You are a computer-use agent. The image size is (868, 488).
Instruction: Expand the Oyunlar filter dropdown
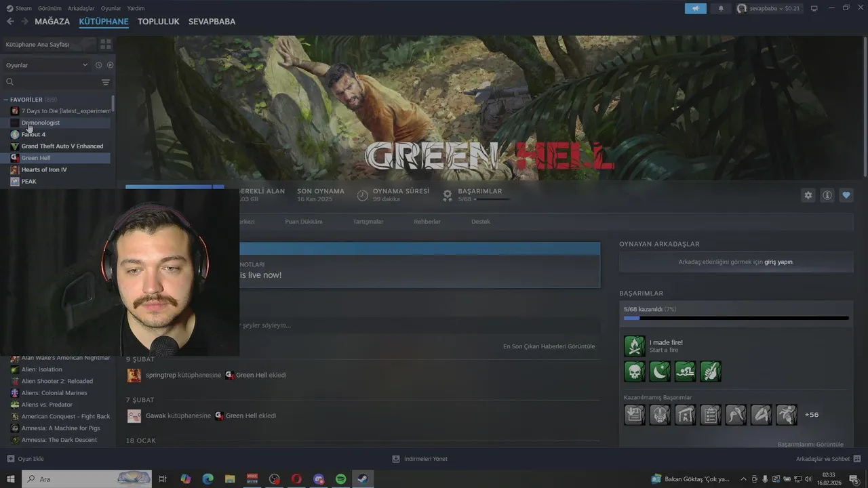click(47, 65)
